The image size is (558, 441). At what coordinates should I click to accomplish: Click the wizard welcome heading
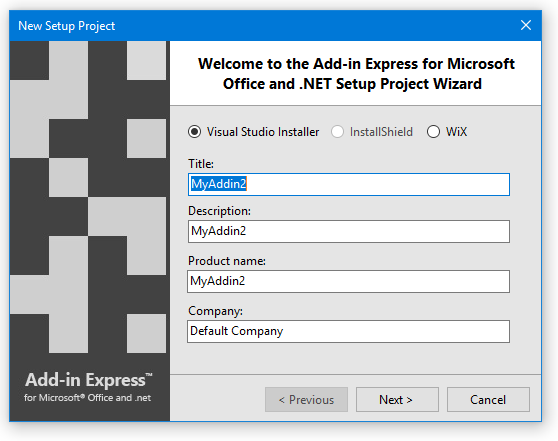[356, 74]
